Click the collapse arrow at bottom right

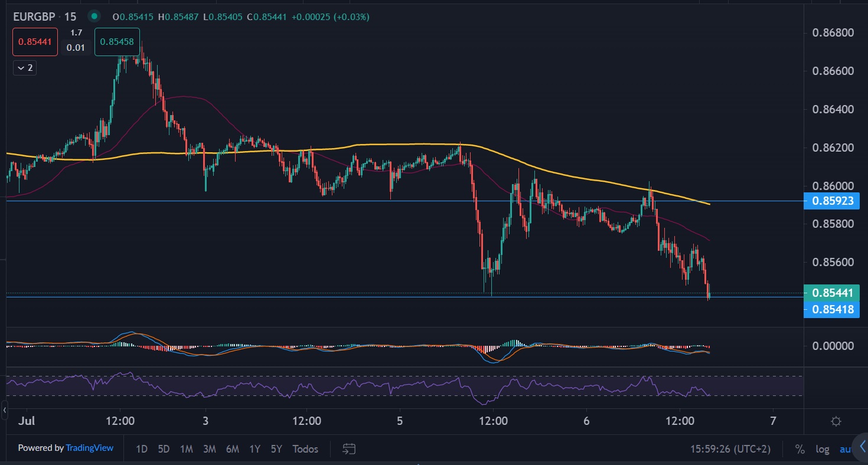862,447
